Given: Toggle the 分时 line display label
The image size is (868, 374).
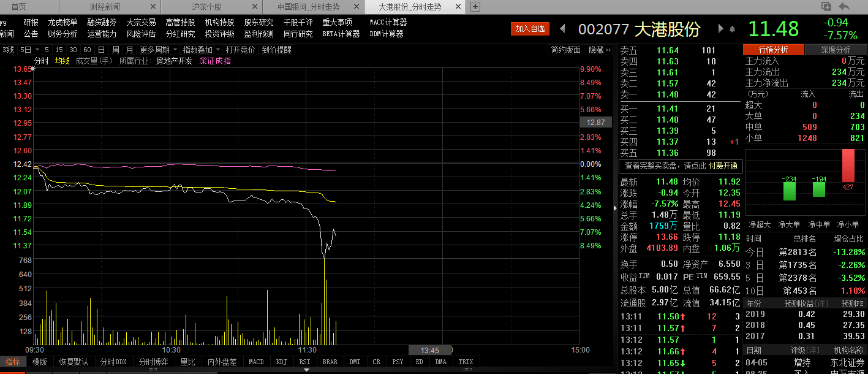Looking at the screenshot, I should pos(41,61).
